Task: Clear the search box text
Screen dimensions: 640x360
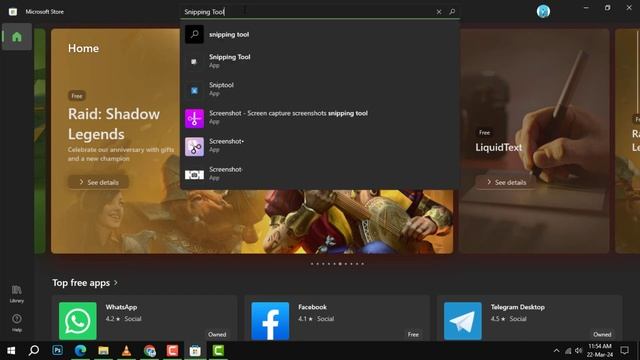Action: point(439,12)
